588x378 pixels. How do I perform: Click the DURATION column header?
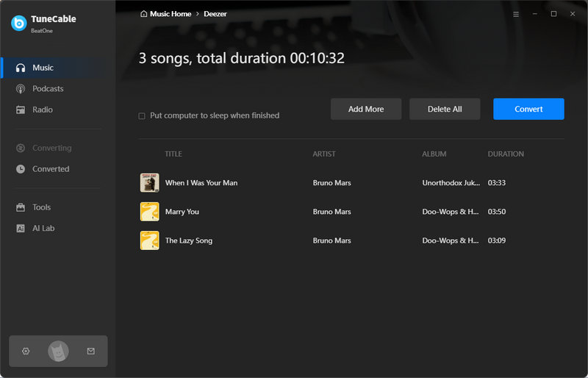coord(506,154)
